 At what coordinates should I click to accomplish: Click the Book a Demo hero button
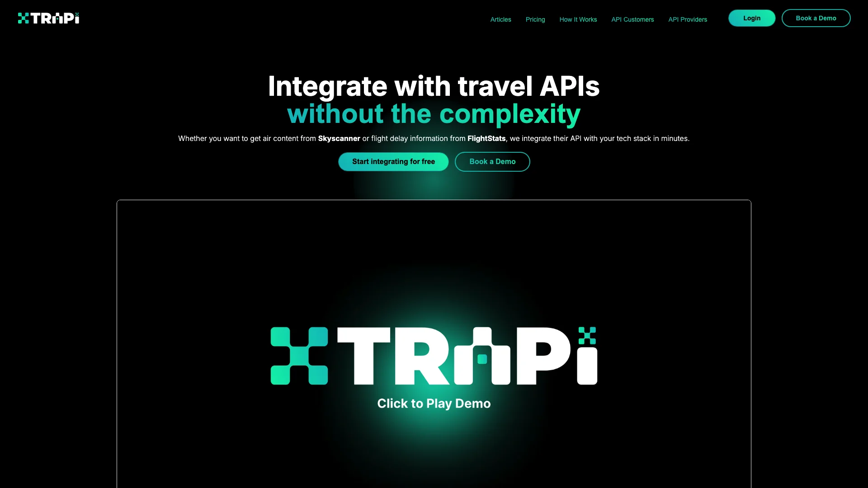492,161
